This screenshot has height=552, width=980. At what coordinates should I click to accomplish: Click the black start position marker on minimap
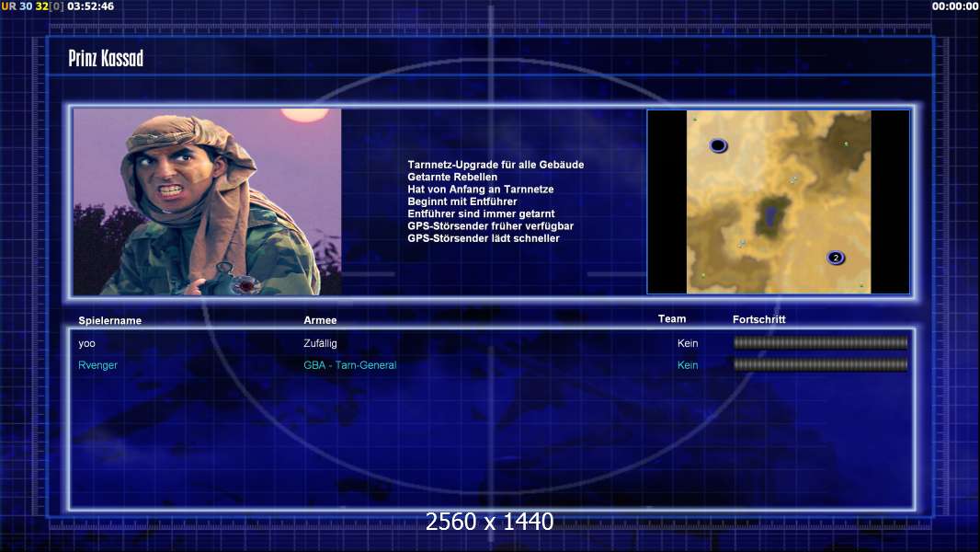click(718, 145)
